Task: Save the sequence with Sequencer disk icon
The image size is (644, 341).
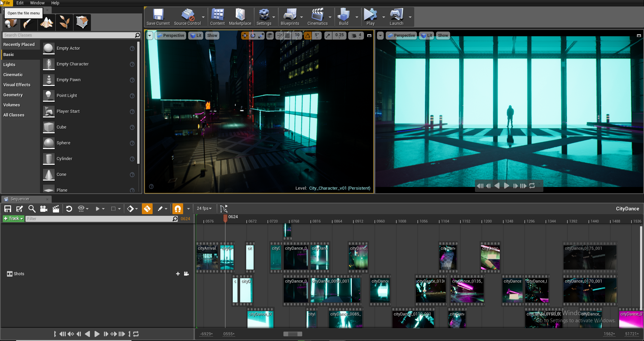Action: tap(8, 209)
